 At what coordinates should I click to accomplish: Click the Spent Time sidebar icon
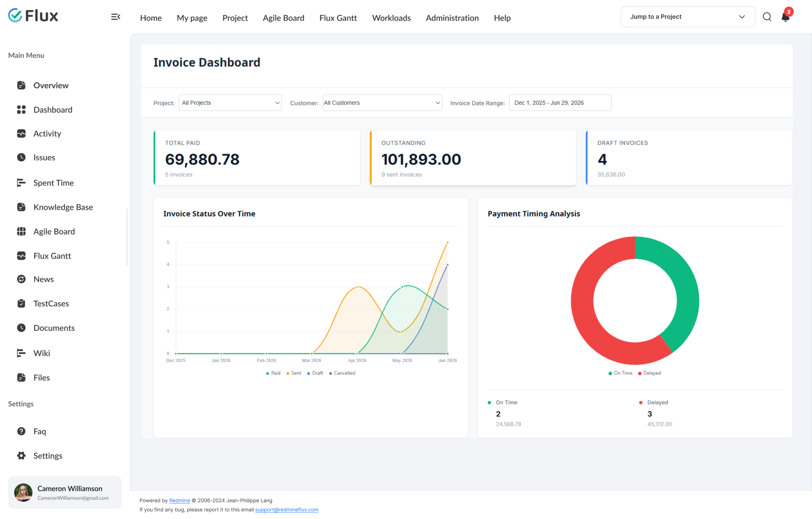click(x=21, y=183)
